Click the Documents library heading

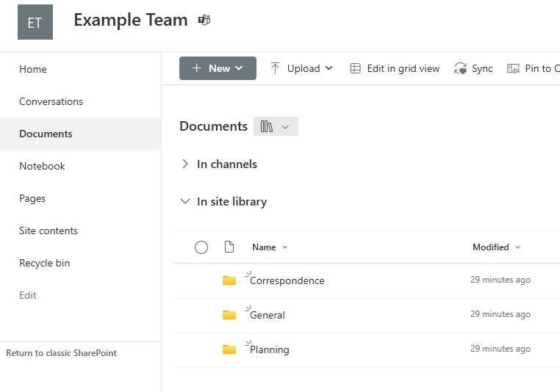214,126
